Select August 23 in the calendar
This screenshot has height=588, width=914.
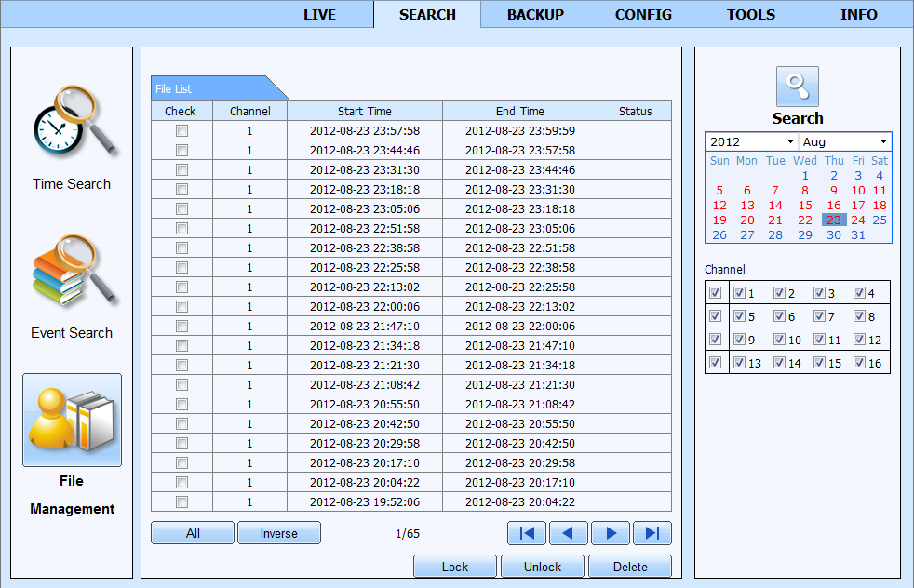[x=834, y=220]
